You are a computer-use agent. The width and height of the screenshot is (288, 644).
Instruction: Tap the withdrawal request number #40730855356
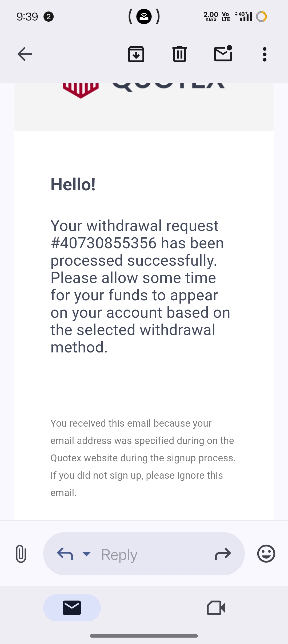[x=103, y=243]
